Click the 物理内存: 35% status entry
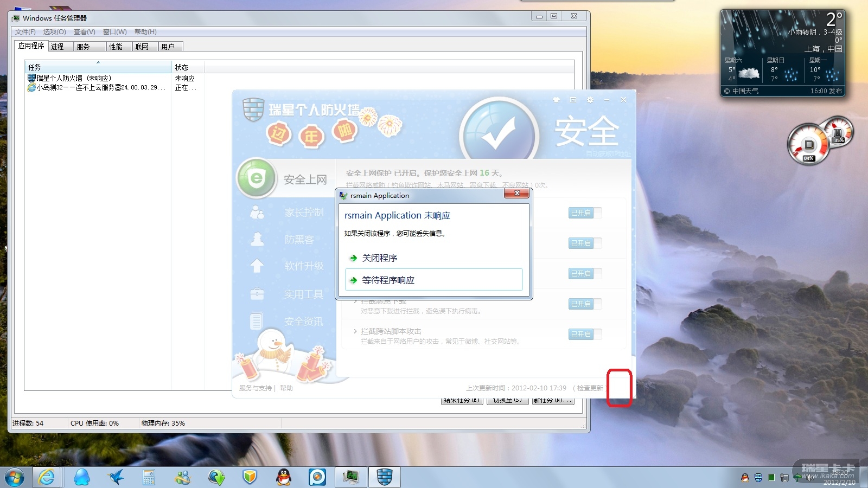868x488 pixels. click(x=163, y=423)
